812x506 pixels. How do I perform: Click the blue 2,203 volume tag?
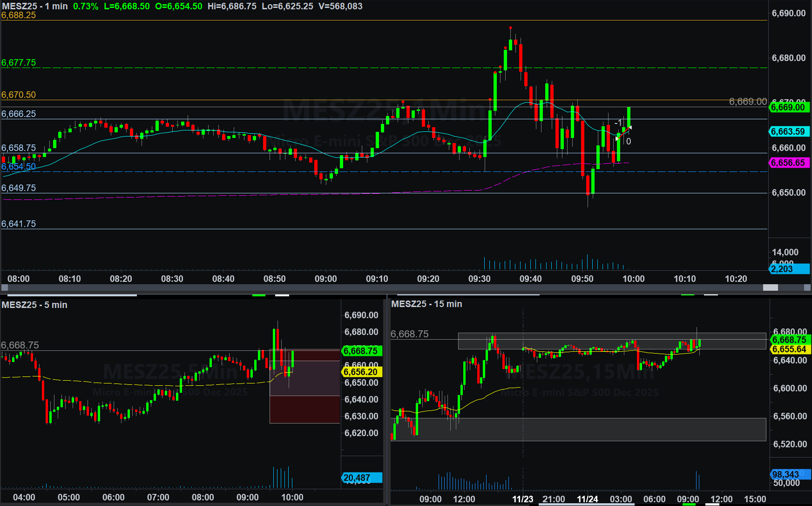click(789, 269)
